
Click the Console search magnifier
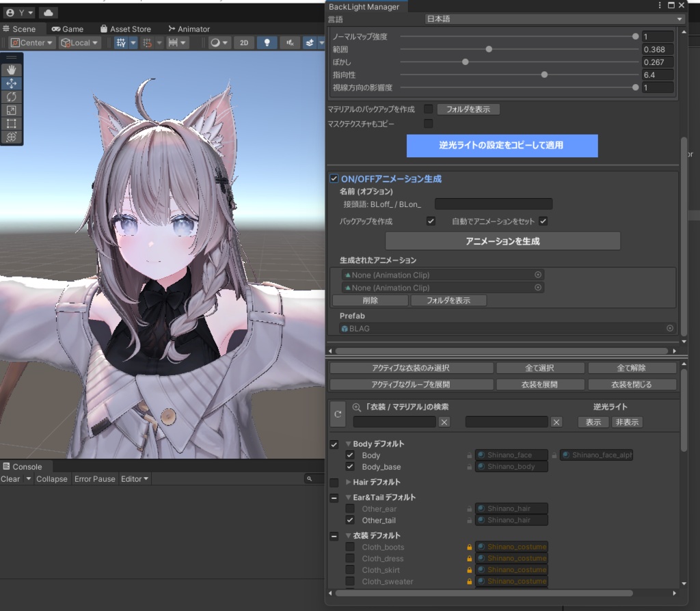(x=309, y=479)
